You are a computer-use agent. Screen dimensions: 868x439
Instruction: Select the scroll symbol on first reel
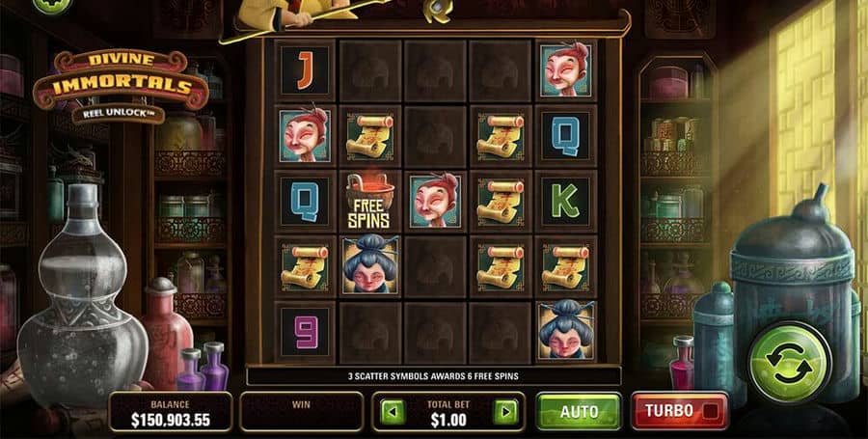click(305, 267)
